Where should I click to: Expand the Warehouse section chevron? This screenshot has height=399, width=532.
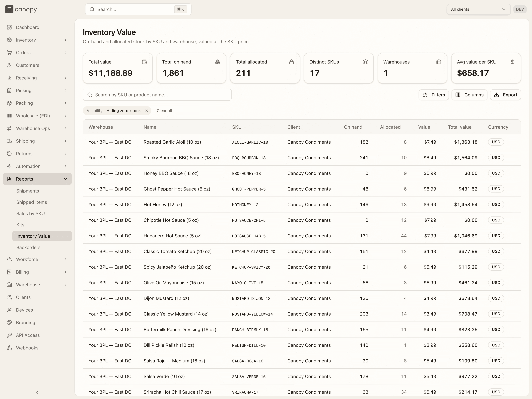pos(65,284)
